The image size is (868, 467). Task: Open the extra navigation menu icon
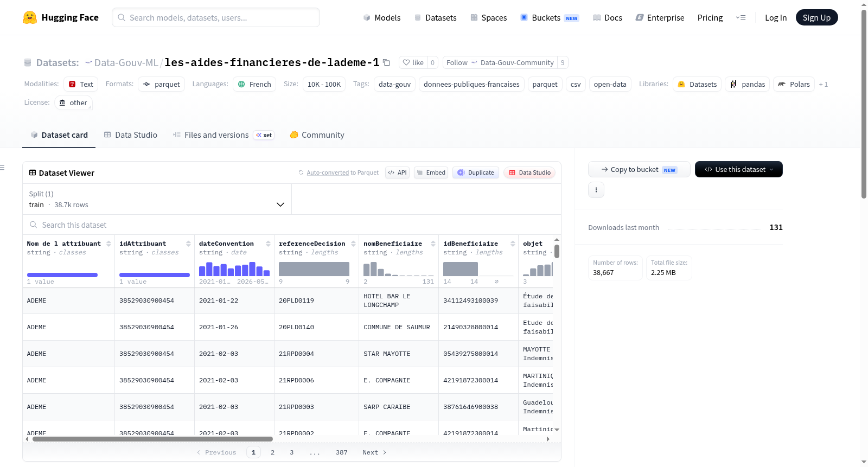tap(741, 17)
